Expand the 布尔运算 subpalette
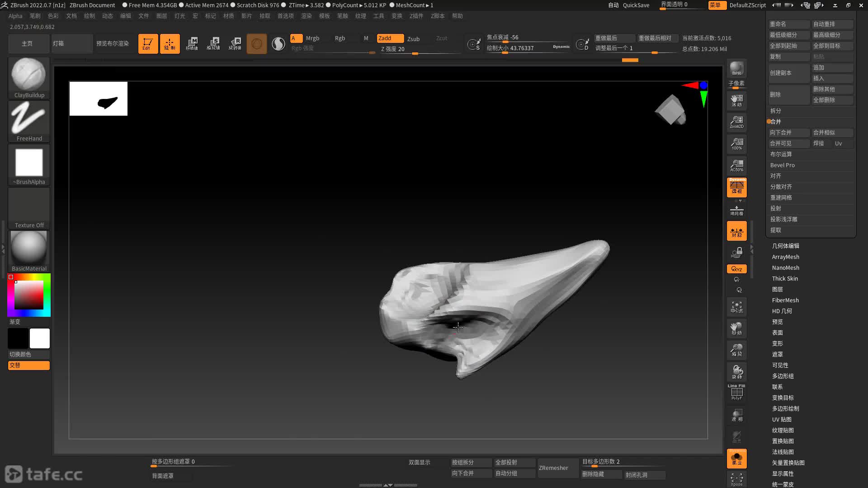This screenshot has height=488, width=868. (x=781, y=154)
